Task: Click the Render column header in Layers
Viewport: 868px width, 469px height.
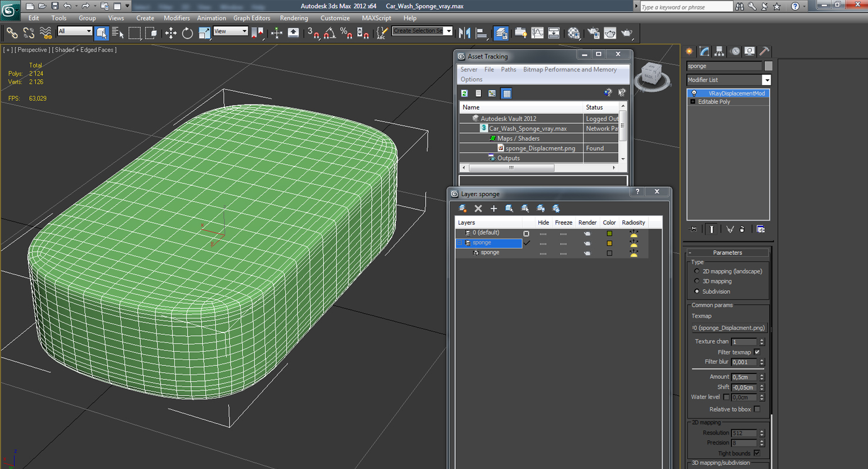Action: tap(587, 223)
